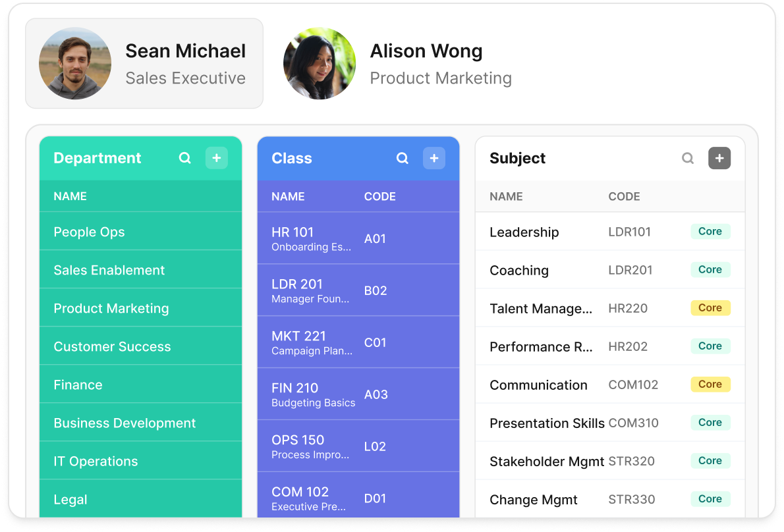
Task: Select Customer Success department row
Action: tap(140, 346)
